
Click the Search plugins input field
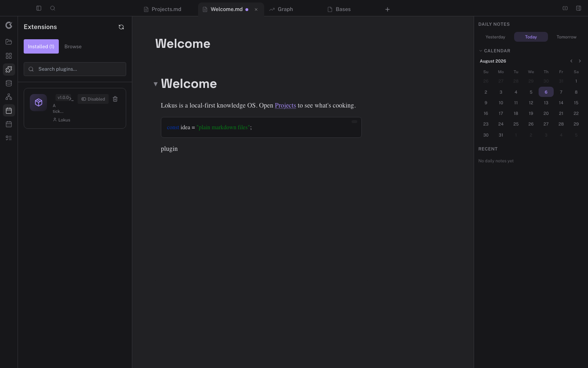(x=75, y=69)
